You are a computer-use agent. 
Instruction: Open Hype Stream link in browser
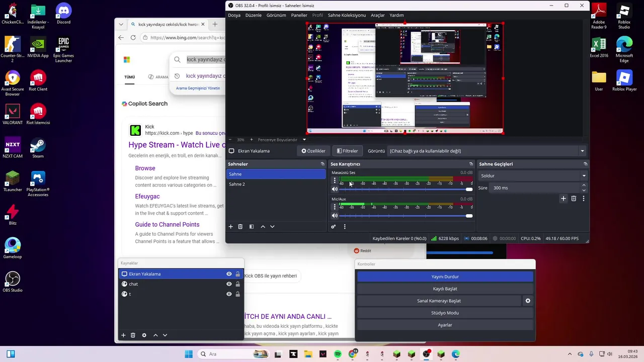tap(176, 145)
